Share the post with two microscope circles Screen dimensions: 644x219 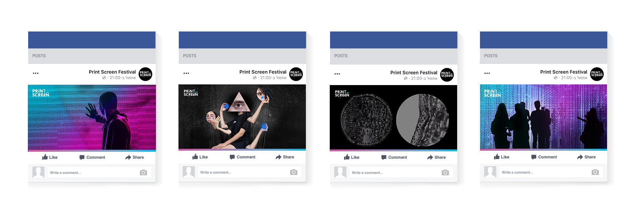(436, 157)
